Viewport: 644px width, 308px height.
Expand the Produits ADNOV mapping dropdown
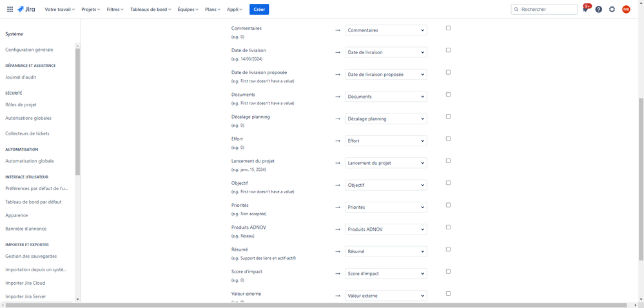tap(385, 229)
